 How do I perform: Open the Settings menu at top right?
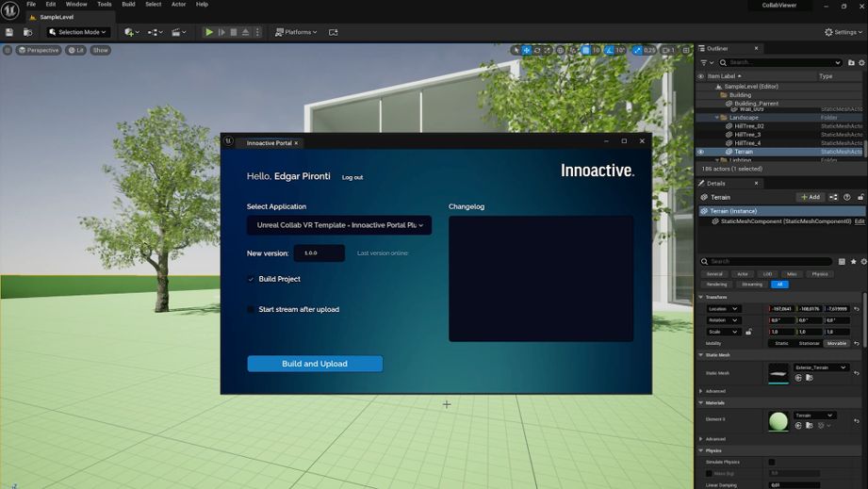point(843,32)
